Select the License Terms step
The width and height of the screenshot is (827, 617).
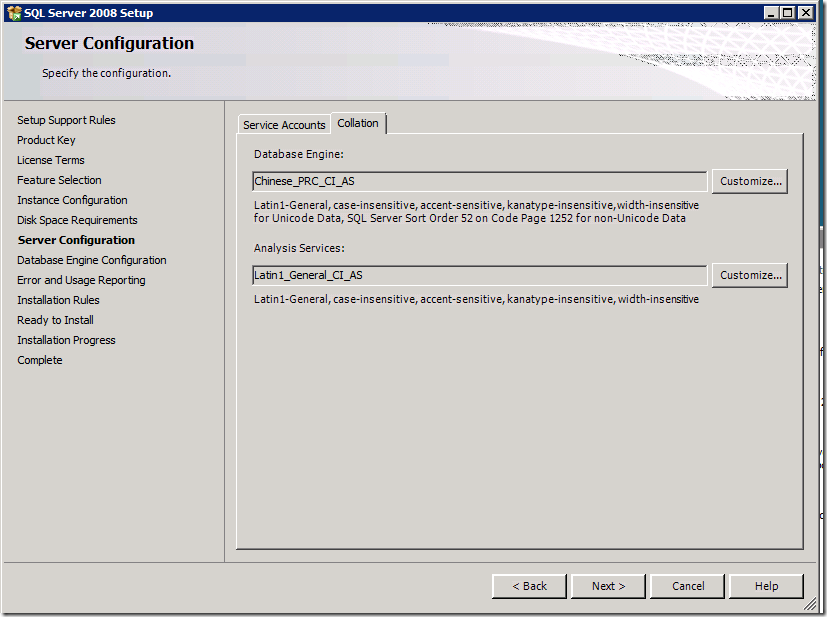click(51, 160)
